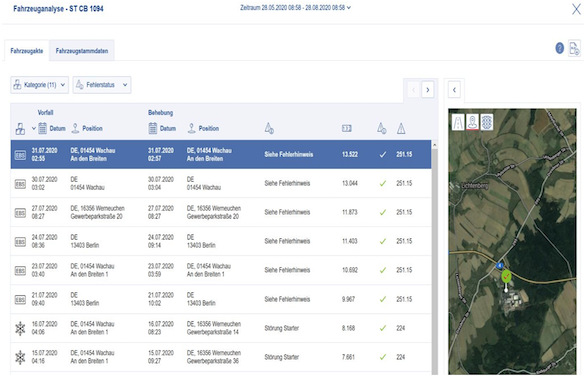Open the Kategorie (11) dropdown
This screenshot has height=380, width=584.
click(x=39, y=85)
